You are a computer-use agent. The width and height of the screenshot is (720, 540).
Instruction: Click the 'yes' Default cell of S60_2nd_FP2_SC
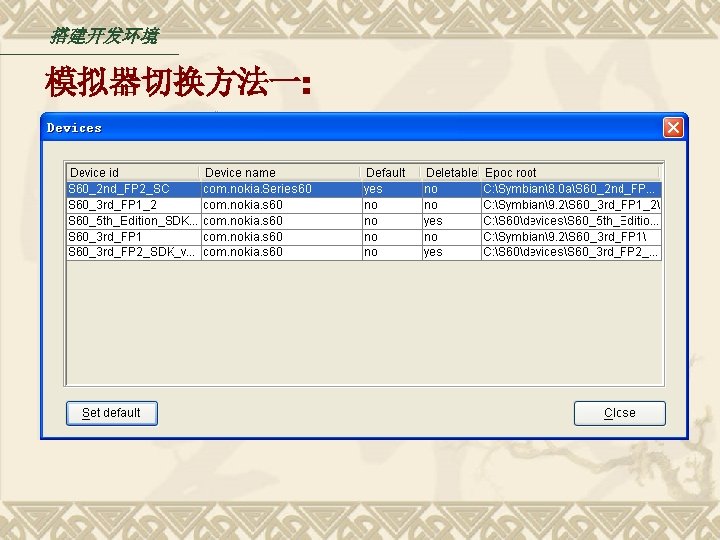coord(392,189)
